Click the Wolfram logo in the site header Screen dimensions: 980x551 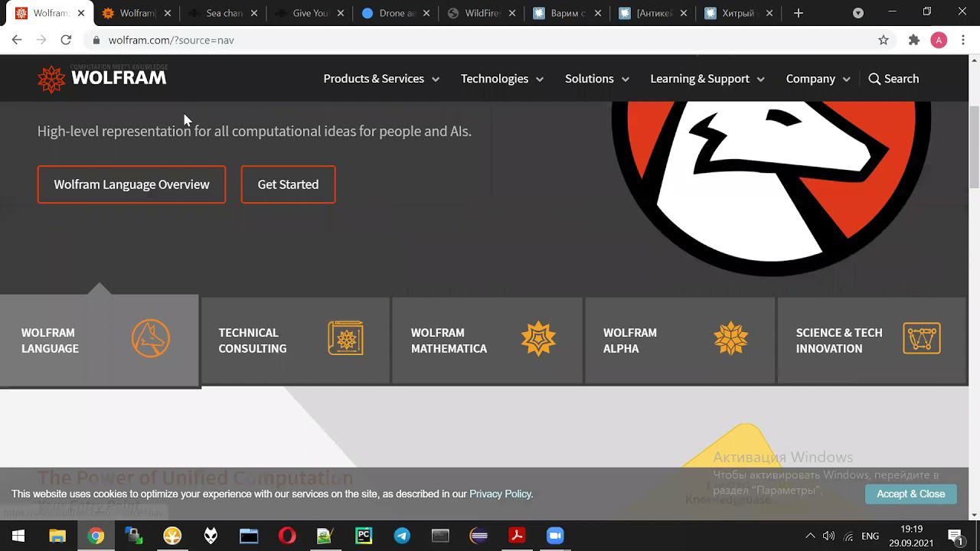pos(102,78)
